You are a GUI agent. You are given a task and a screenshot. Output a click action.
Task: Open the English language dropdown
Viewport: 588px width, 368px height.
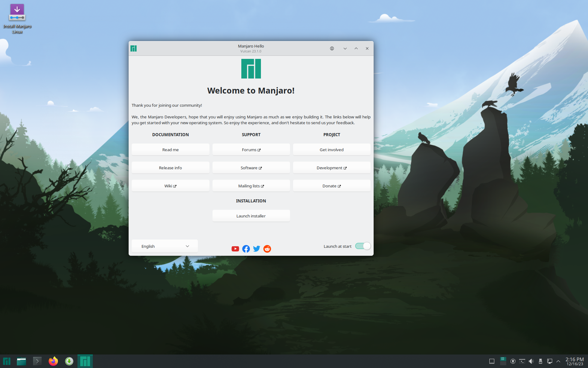point(165,246)
